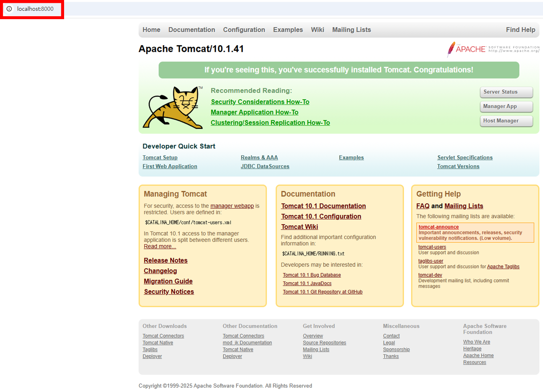Open the Sponsorship link
The height and width of the screenshot is (392, 543).
[x=396, y=350]
